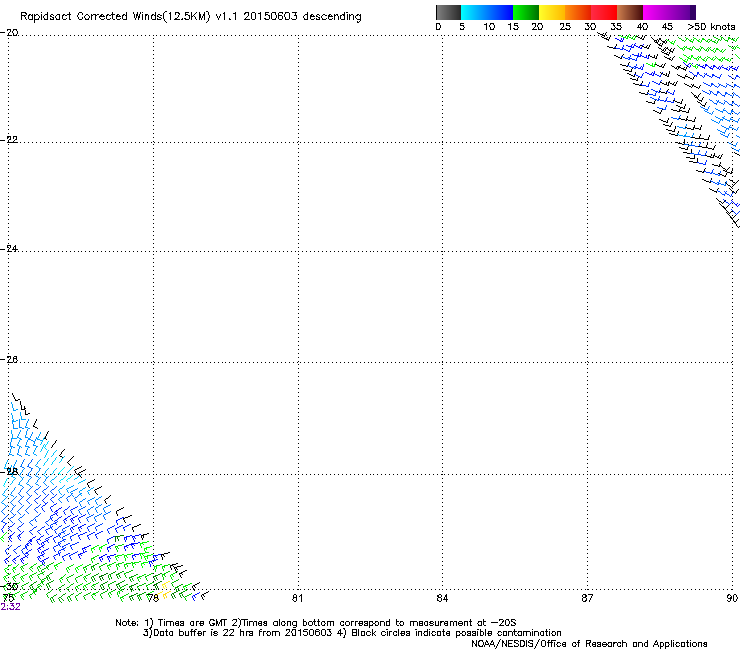
Task: Click the -24 latitude axis label
Action: pyautogui.click(x=9, y=249)
